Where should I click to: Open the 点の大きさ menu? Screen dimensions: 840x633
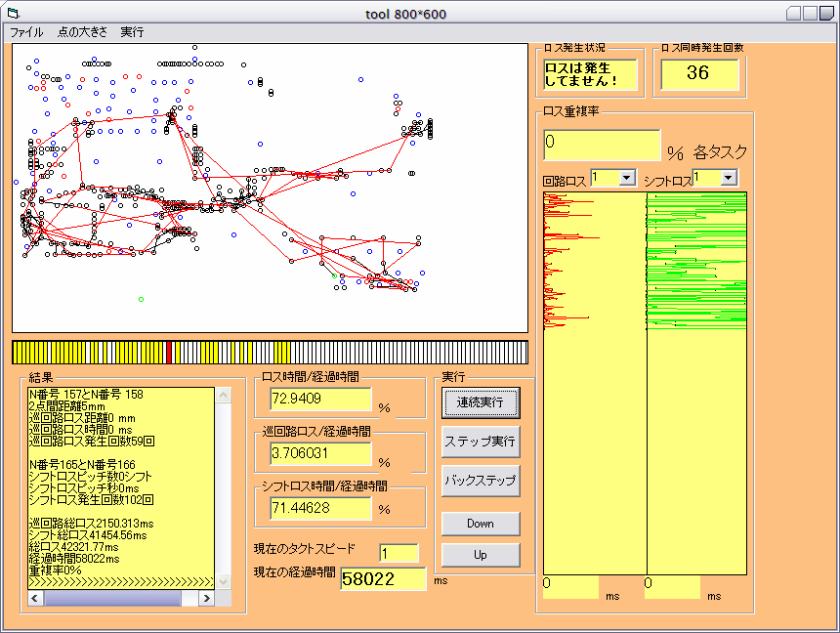82,32
